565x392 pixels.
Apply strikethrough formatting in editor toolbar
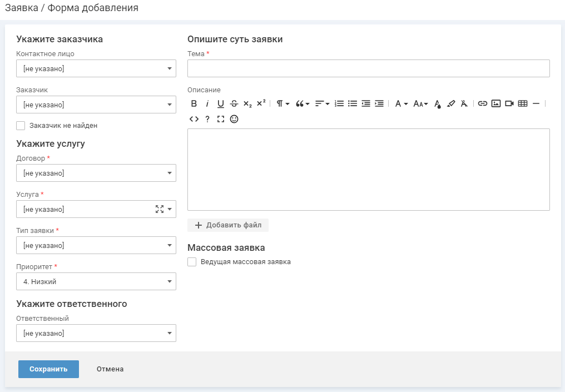234,103
